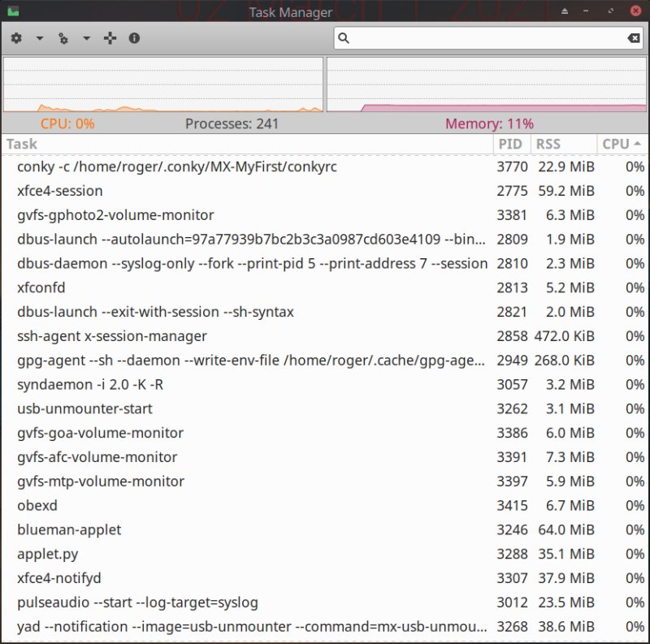
Task: Click the Task Manager app icon in titlebar
Action: (x=11, y=11)
